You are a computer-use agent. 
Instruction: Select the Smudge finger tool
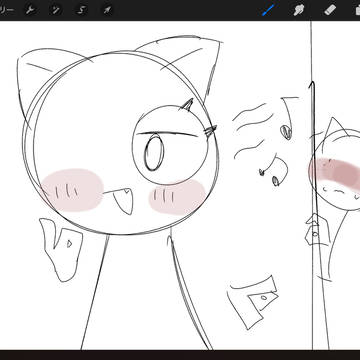coord(299,10)
